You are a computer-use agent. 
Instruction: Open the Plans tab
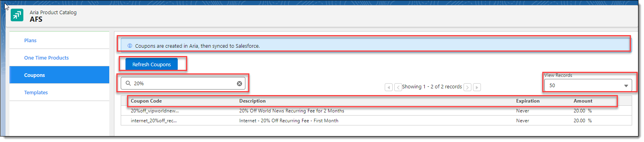59,40
